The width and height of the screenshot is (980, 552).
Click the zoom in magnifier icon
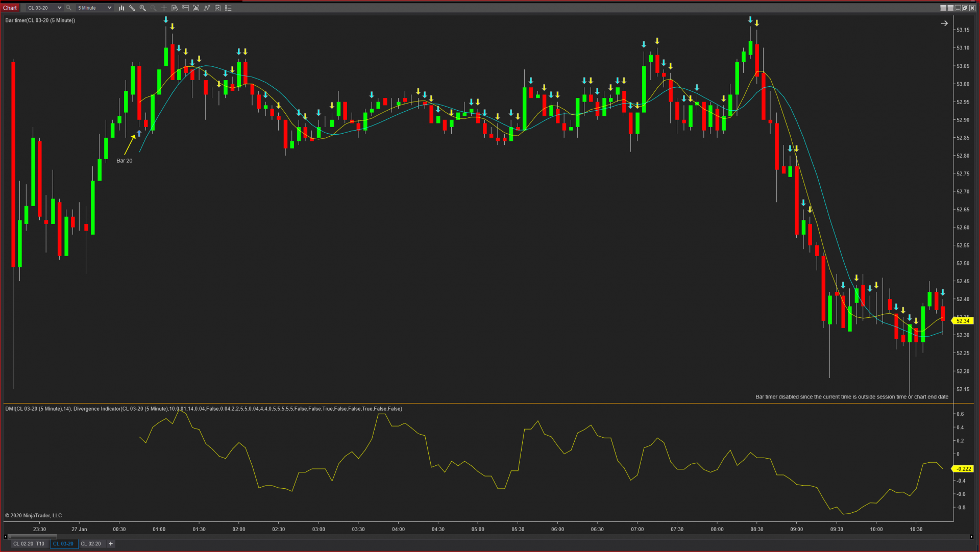[x=143, y=8]
